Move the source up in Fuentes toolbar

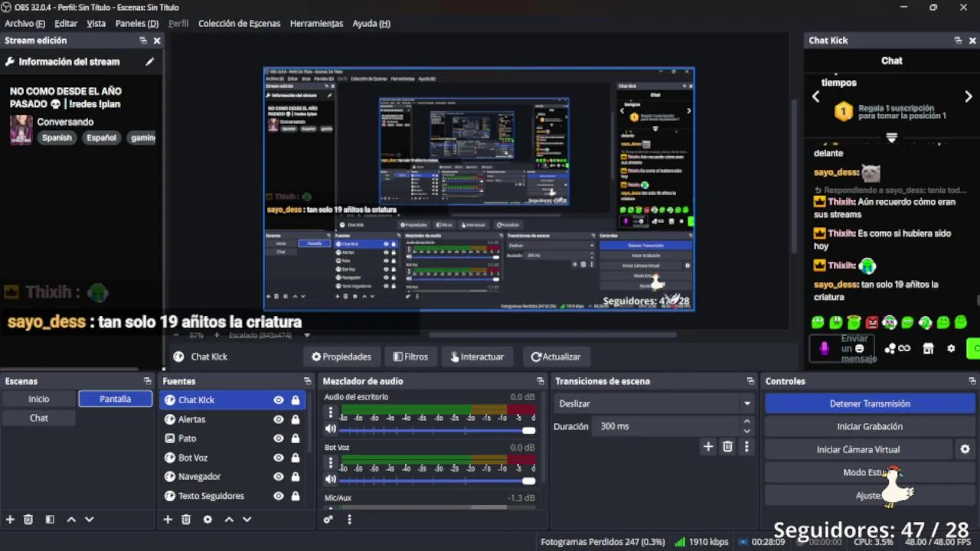(229, 519)
